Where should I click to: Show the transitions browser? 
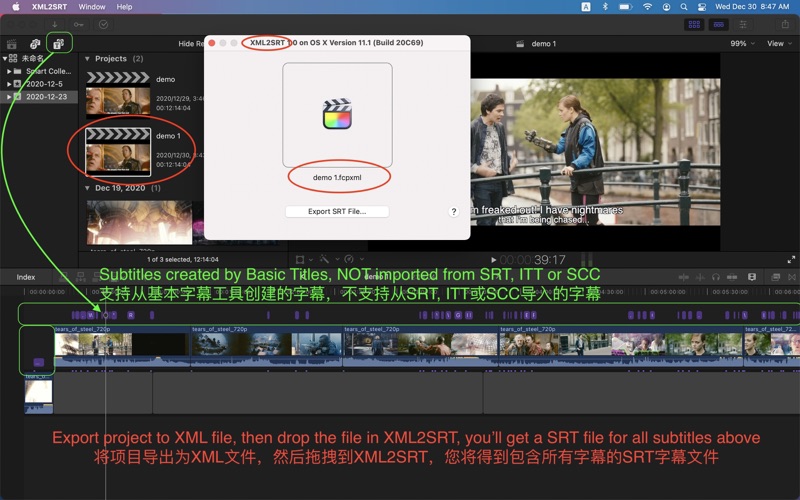(x=792, y=277)
